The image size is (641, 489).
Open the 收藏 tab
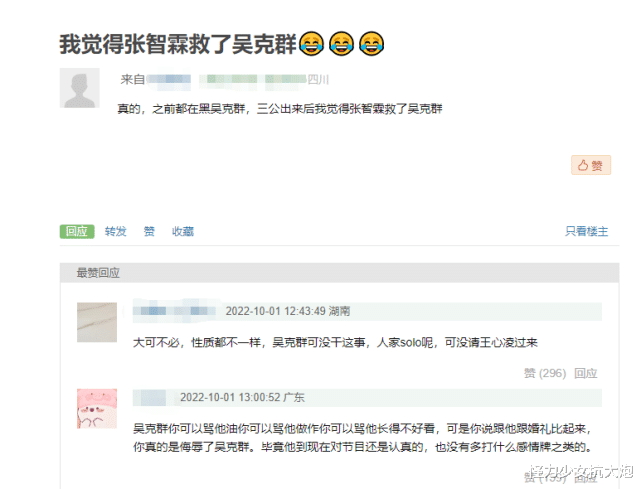click(183, 231)
